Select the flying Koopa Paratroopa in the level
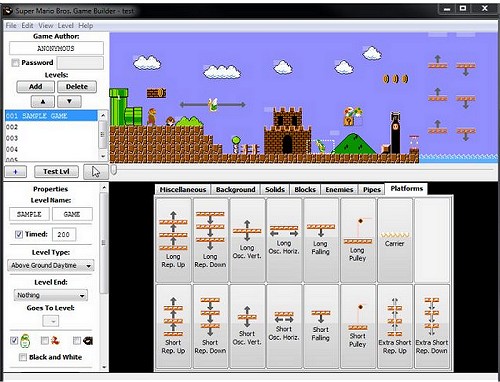The image size is (500, 382). click(x=213, y=104)
